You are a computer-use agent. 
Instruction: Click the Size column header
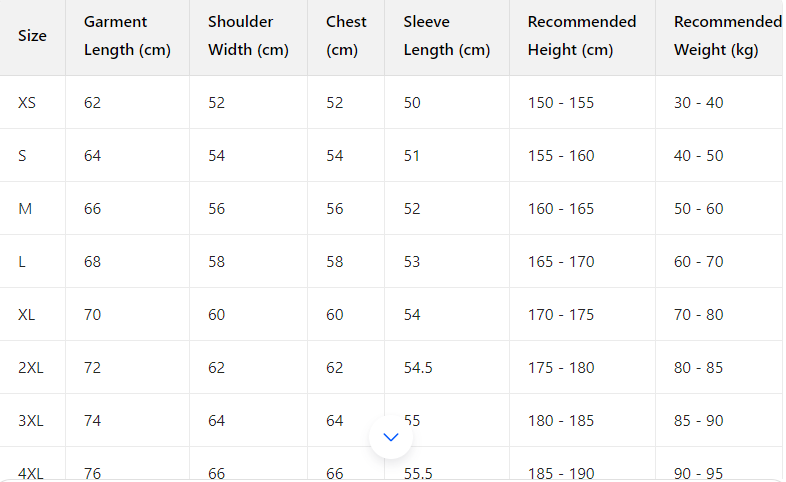32,36
